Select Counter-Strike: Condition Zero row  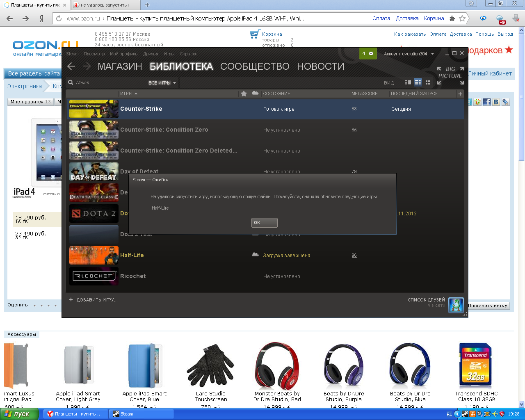tap(265, 130)
